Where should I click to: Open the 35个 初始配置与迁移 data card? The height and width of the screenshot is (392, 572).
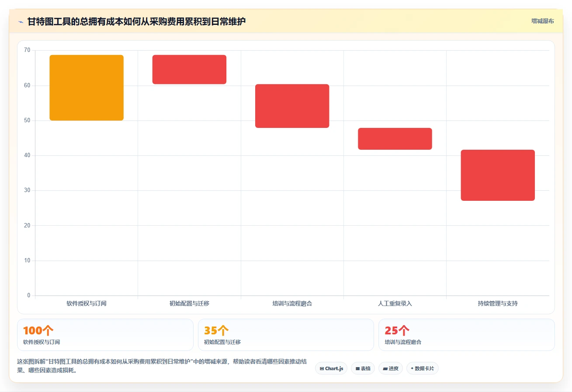pyautogui.click(x=286, y=335)
